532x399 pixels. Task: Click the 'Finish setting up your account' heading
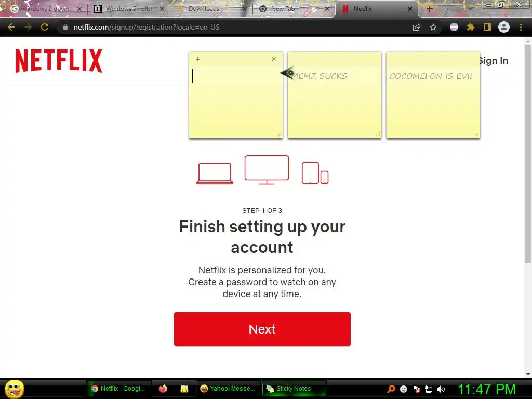pos(262,237)
